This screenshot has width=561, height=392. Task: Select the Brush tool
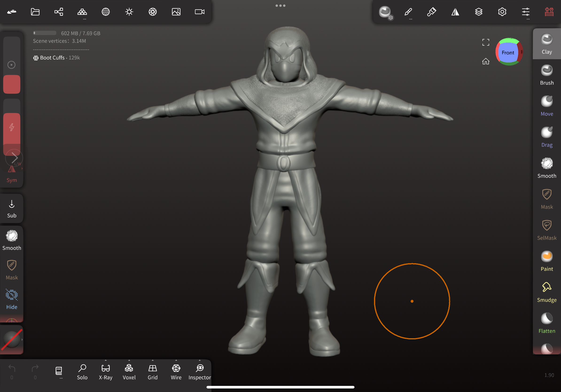point(547,75)
